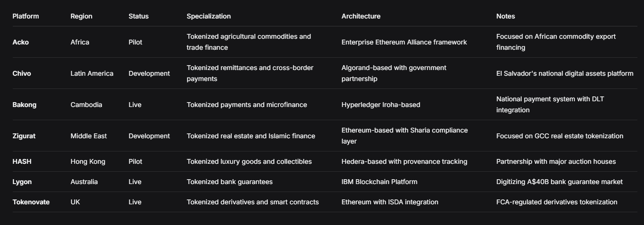Viewport: 644px width, 225px height.
Task: Click the Lygon platform cell
Action: (x=22, y=182)
